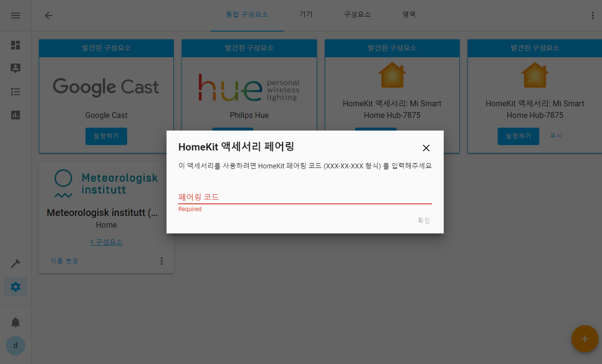Click the Google Cast logo

tap(106, 87)
